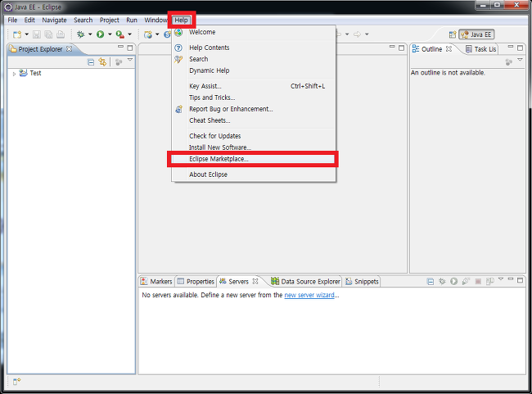This screenshot has height=394, width=532.
Task: Click the new server wizard link
Action: tap(309, 295)
